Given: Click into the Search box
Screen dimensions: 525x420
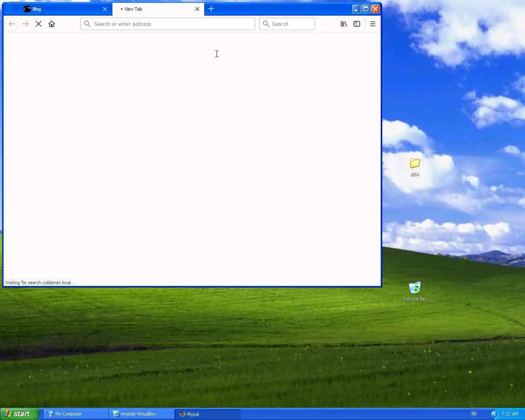Looking at the screenshot, I should [x=287, y=24].
